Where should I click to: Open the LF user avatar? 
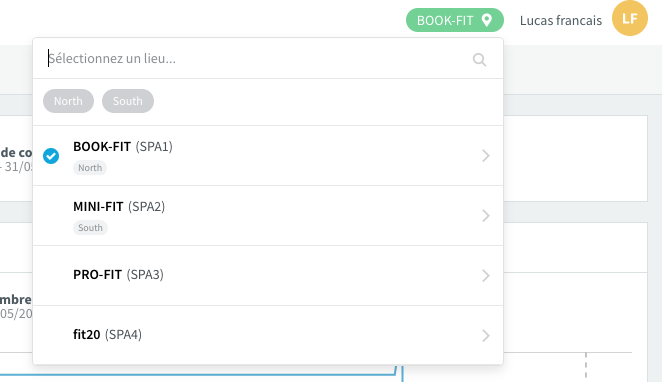(630, 18)
